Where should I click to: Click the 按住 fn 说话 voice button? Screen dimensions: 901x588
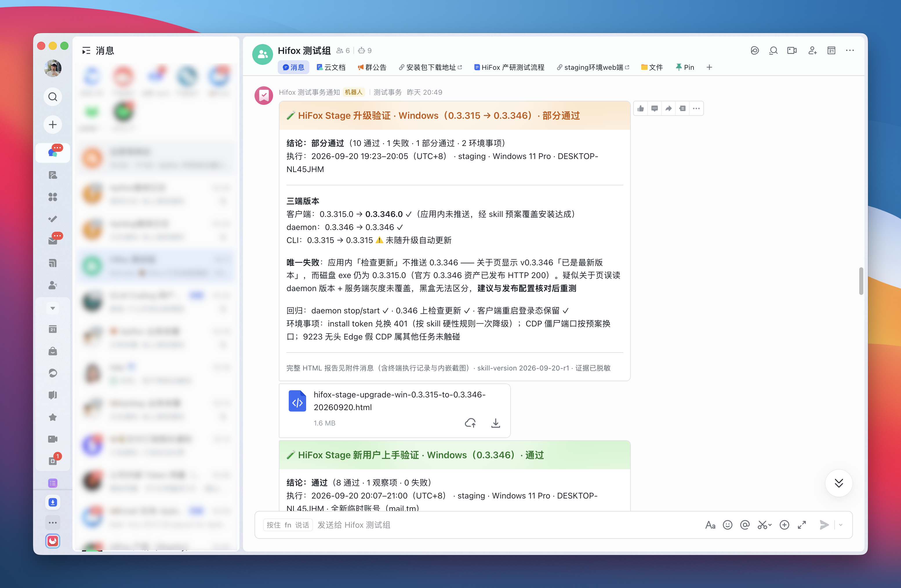(288, 525)
